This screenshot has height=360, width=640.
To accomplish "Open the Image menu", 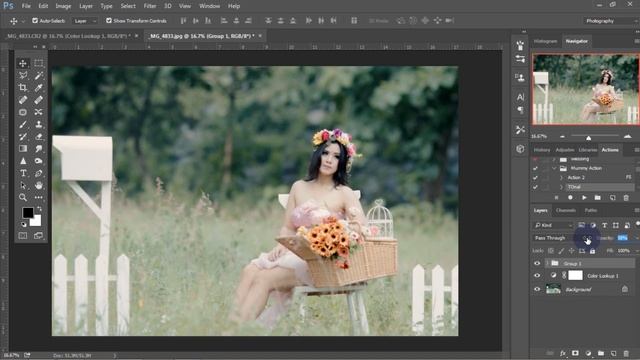I will [63, 6].
